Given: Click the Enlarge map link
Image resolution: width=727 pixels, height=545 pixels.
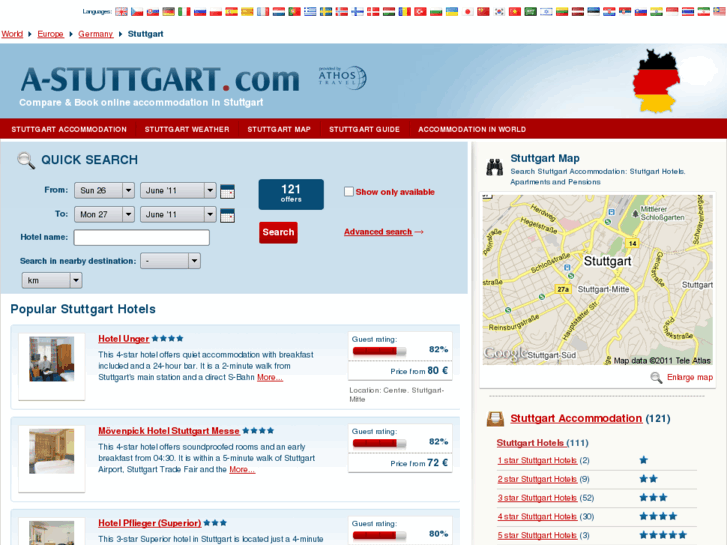Looking at the screenshot, I should coord(690,377).
